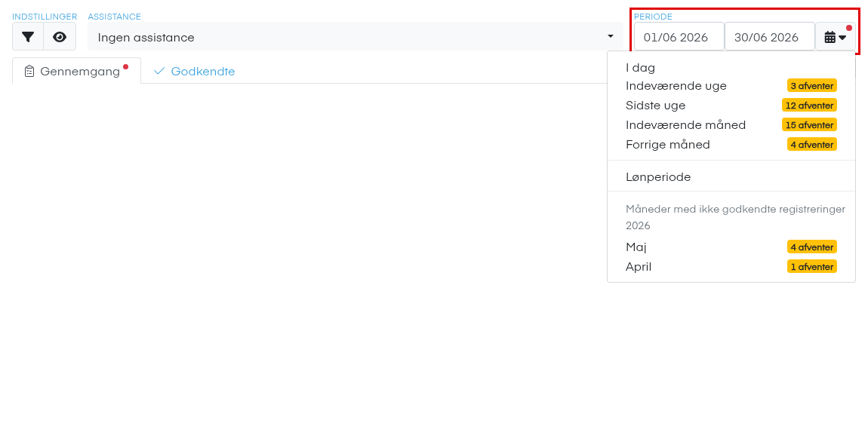Edit the start date 01/06 2026 field

[679, 37]
